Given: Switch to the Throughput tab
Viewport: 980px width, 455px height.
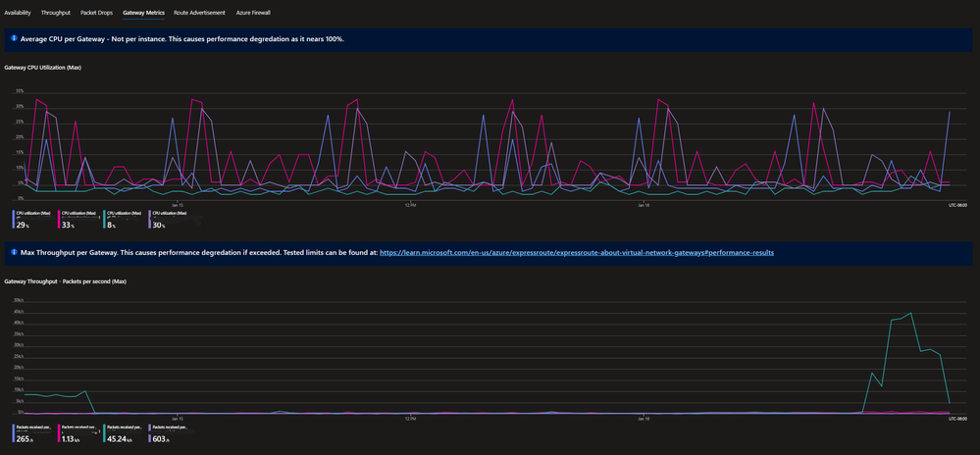Looking at the screenshot, I should (x=56, y=13).
